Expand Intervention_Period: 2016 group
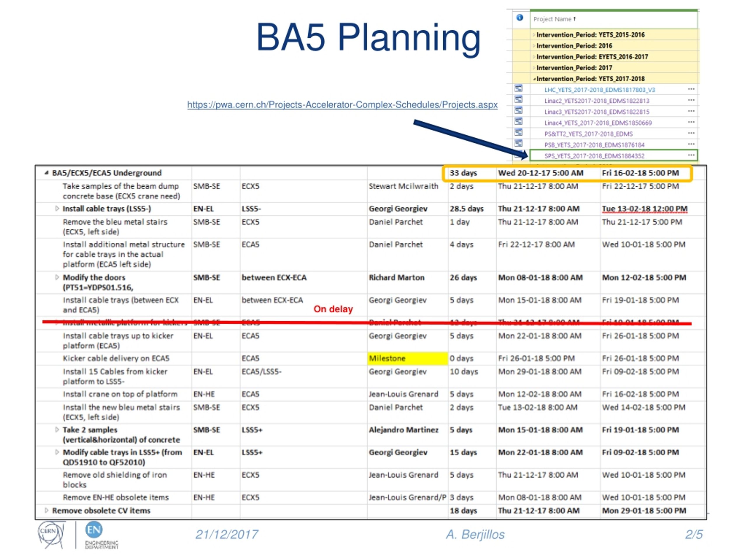747x560 pixels. (534, 46)
